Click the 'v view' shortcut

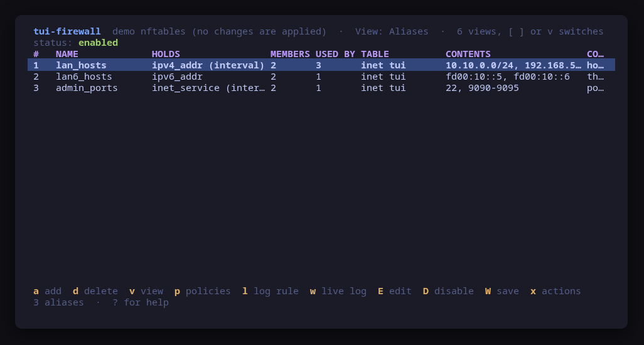pyautogui.click(x=146, y=291)
